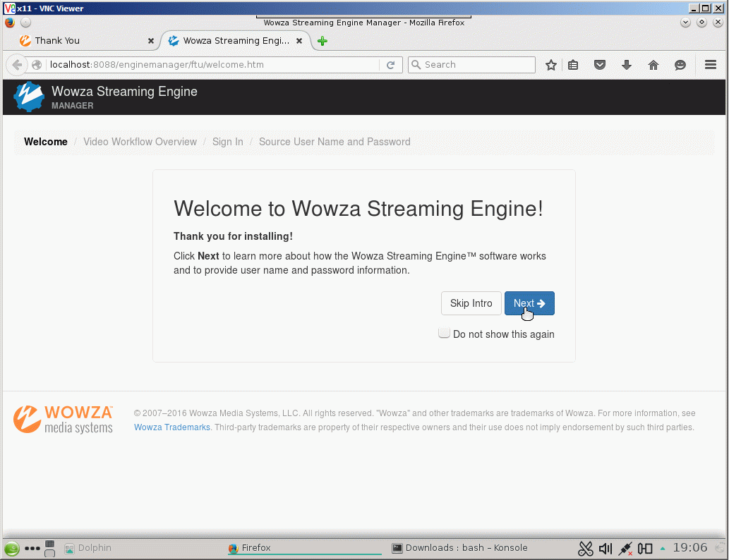Select the Sign In breadcrumb step
Image resolution: width=729 pixels, height=560 pixels.
[228, 142]
